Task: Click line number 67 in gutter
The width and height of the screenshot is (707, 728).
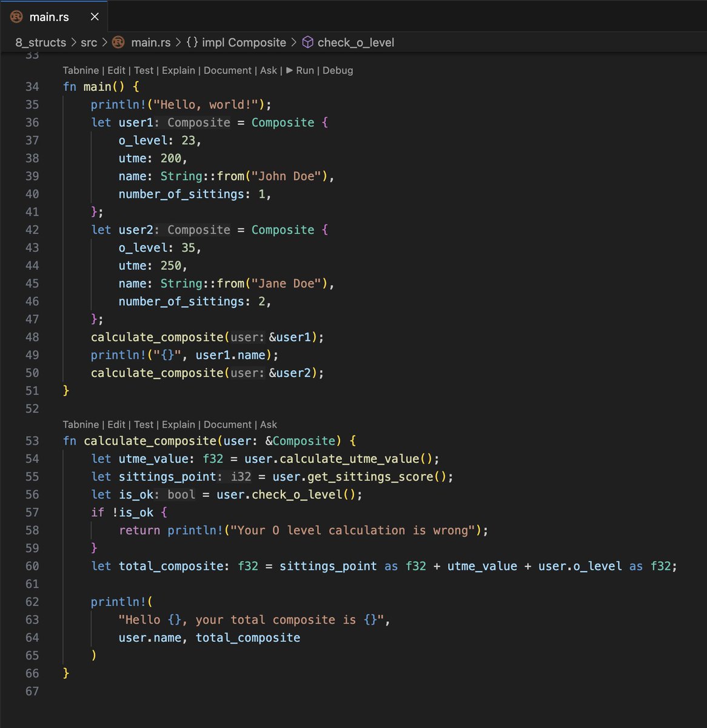Action: coord(32,692)
